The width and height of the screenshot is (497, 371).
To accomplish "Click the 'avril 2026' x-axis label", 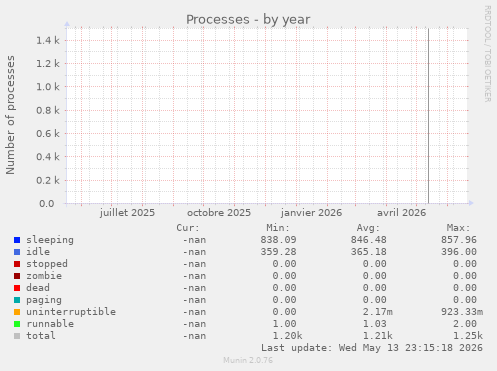I will (401, 213).
